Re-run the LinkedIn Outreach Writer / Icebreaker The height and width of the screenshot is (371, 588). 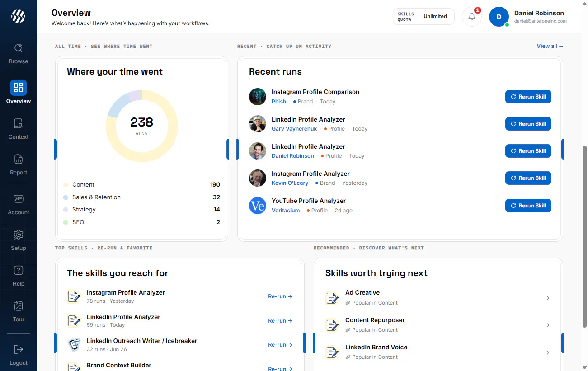click(x=280, y=345)
